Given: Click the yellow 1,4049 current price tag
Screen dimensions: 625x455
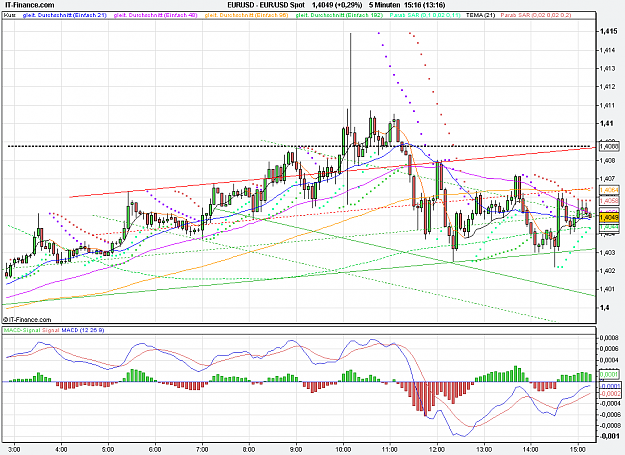Looking at the screenshot, I should pyautogui.click(x=609, y=218).
